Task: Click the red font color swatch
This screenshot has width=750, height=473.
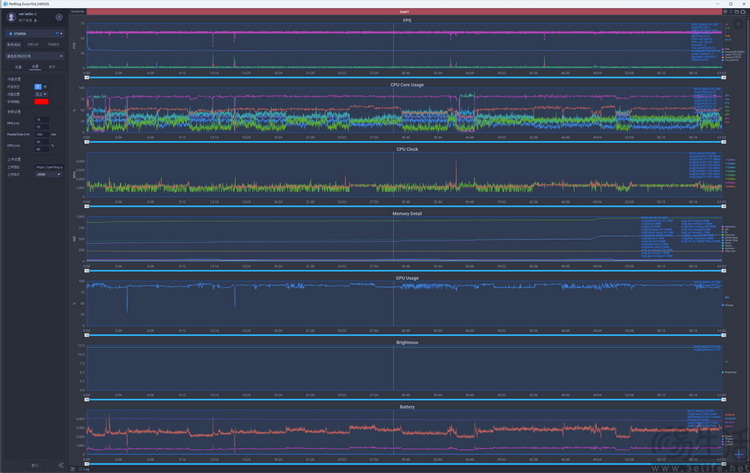Action: (43, 101)
